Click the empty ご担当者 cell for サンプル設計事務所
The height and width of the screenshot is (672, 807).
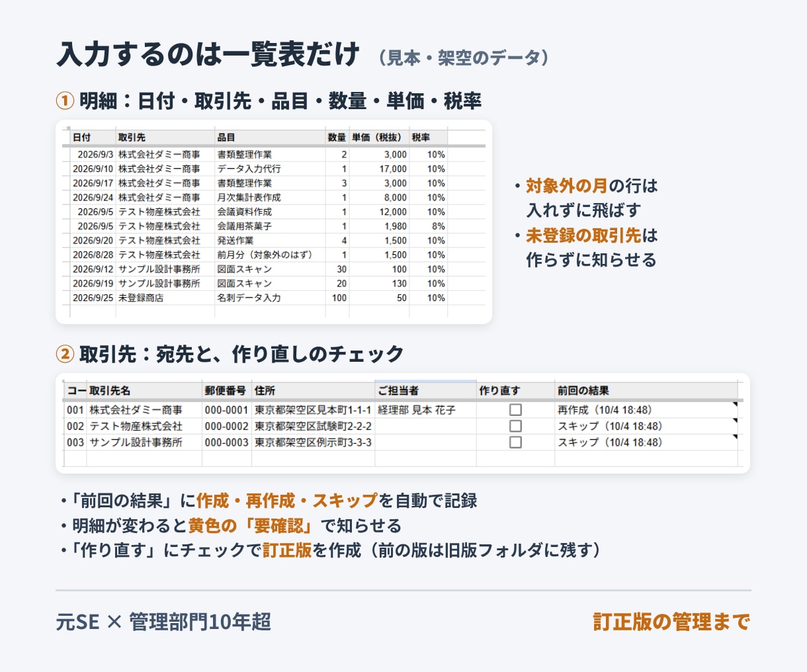pos(425,442)
